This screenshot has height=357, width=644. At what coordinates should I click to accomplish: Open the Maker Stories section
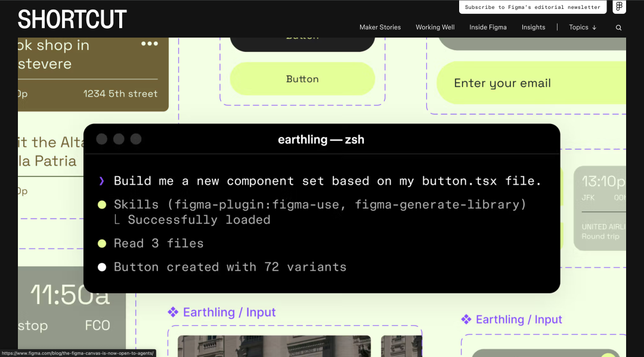(x=380, y=27)
